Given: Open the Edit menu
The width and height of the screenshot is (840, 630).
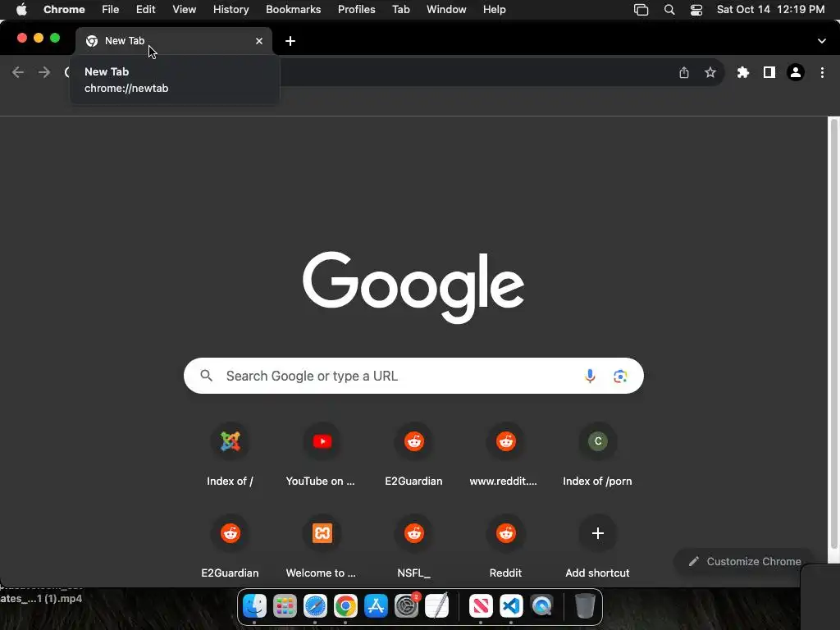Looking at the screenshot, I should 146,10.
